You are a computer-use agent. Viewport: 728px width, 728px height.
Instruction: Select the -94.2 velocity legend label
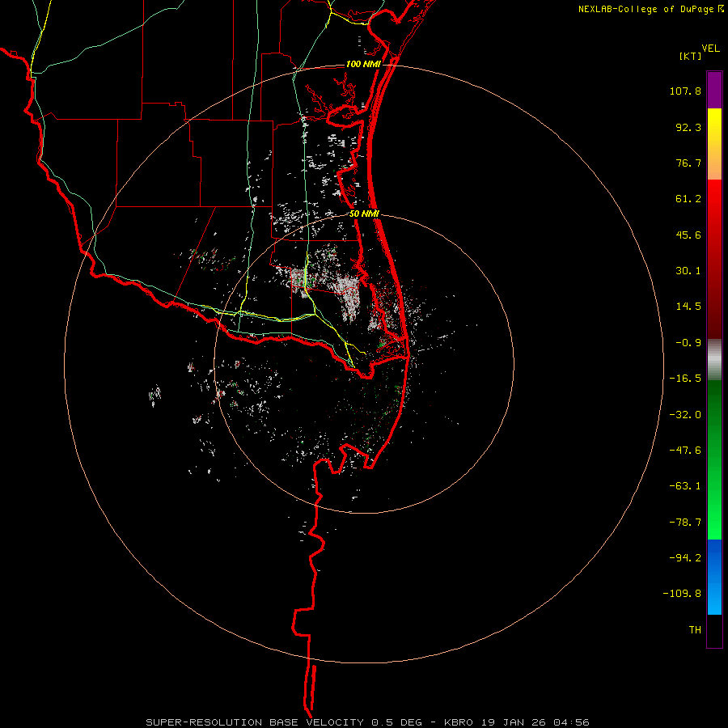[x=685, y=557]
